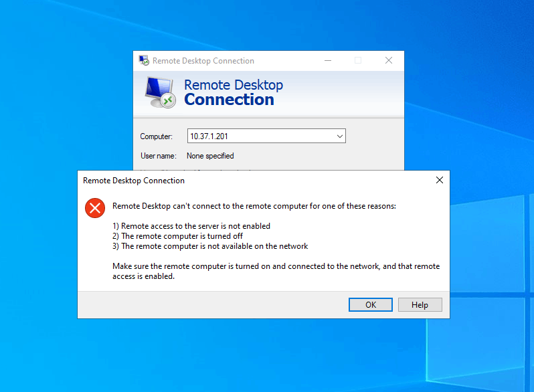Viewport: 534px width, 392px height.
Task: Click the 'Remote Desktop can't connect' message line
Action: click(x=254, y=207)
